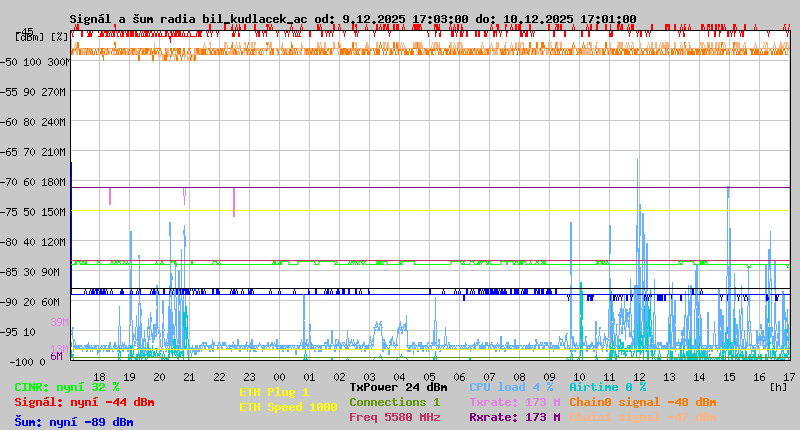Screen dimensions: 800x430
Task: Select the '-100 0' y-axis label
Action: pyautogui.click(x=27, y=362)
